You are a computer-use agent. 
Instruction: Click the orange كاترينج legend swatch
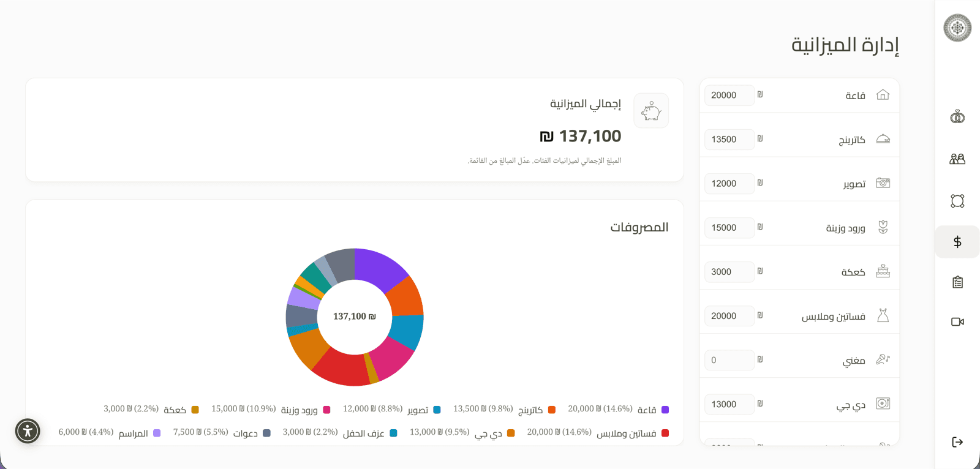(x=552, y=410)
